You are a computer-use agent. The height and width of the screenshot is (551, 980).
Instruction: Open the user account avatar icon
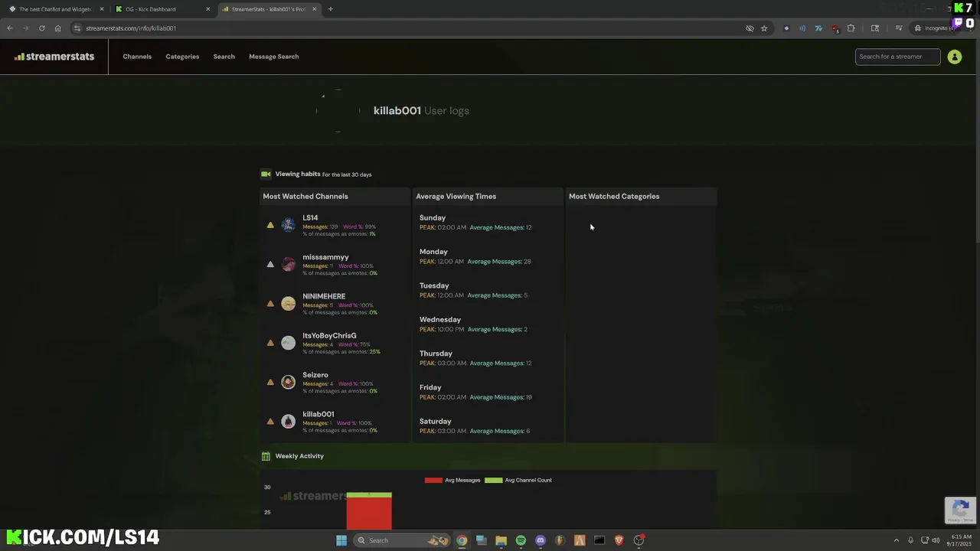click(x=954, y=57)
